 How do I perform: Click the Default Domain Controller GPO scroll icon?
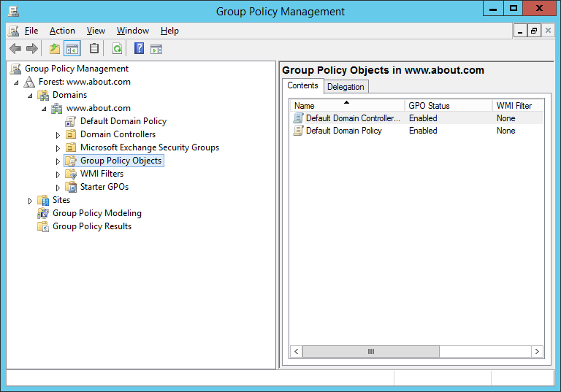[x=298, y=118]
